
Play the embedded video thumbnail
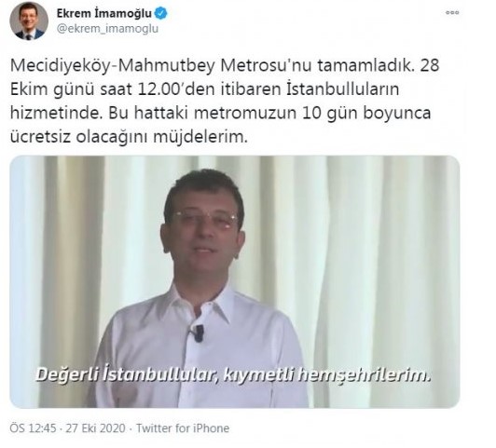(x=234, y=281)
